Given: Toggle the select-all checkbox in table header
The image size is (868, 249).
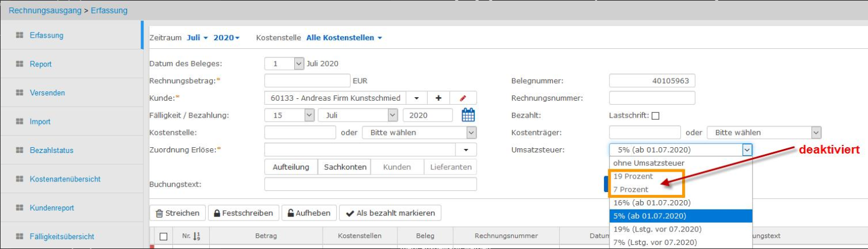Looking at the screenshot, I should (164, 236).
